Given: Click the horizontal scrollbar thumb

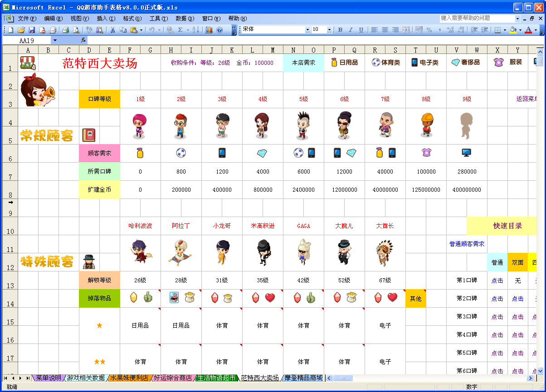Looking at the screenshot, I should [x=343, y=378].
